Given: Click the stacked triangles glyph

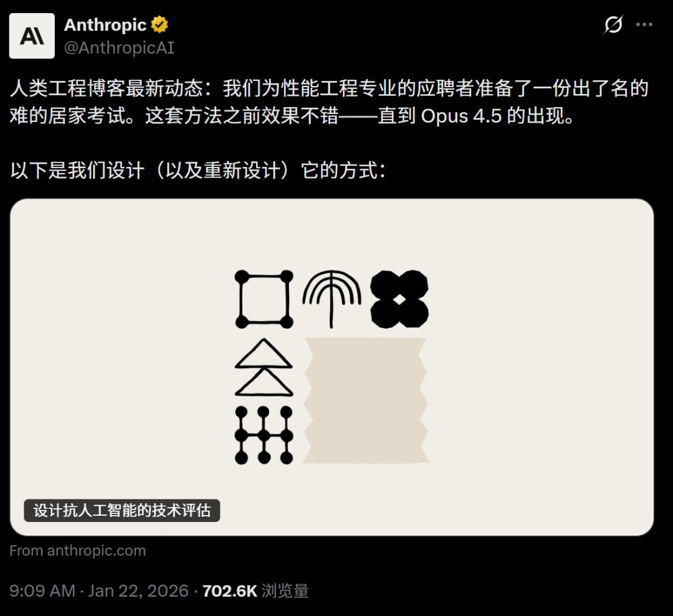Looking at the screenshot, I should pyautogui.click(x=264, y=367).
